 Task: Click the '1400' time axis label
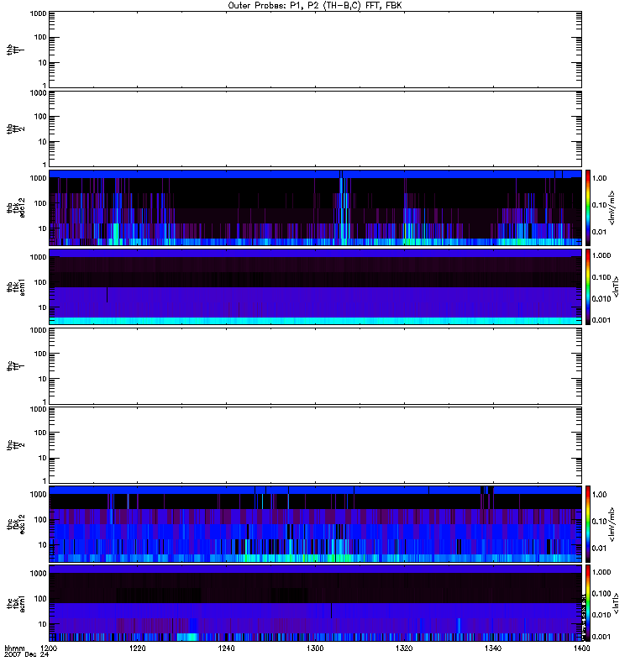click(x=581, y=648)
